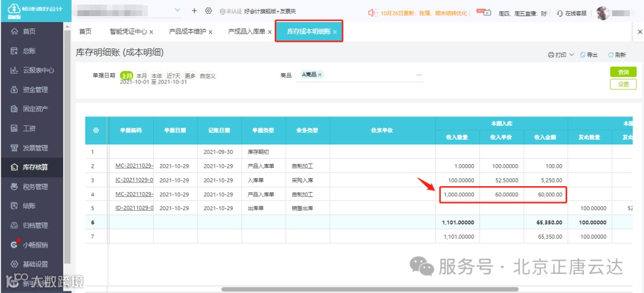Open 发票管理 in the sidebar
The width and height of the screenshot is (644, 293).
[35, 148]
